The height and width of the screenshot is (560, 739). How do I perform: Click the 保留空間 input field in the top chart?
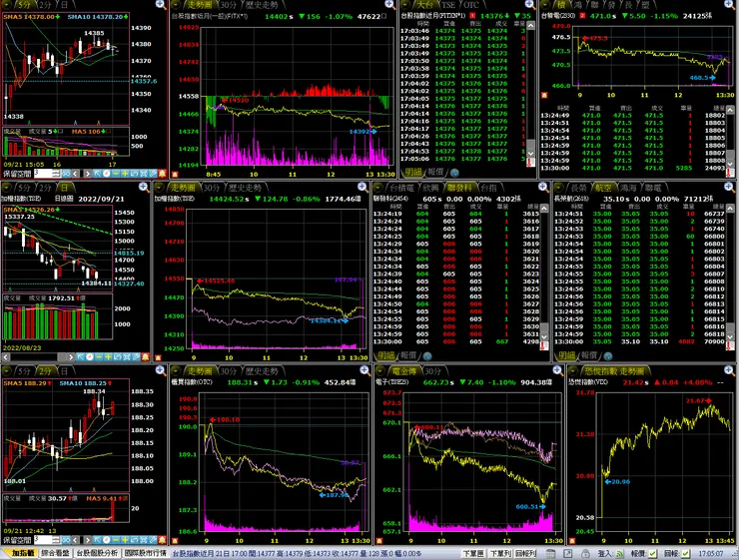(43, 174)
